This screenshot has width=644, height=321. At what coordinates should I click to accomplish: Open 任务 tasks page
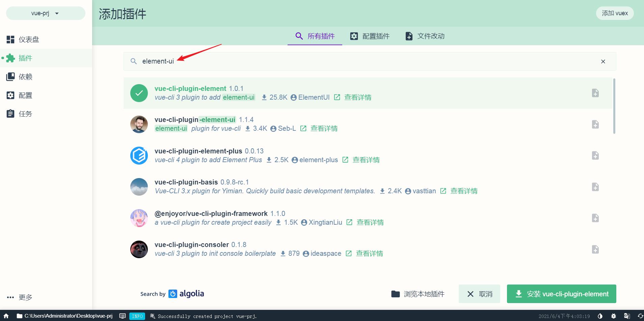coord(46,114)
